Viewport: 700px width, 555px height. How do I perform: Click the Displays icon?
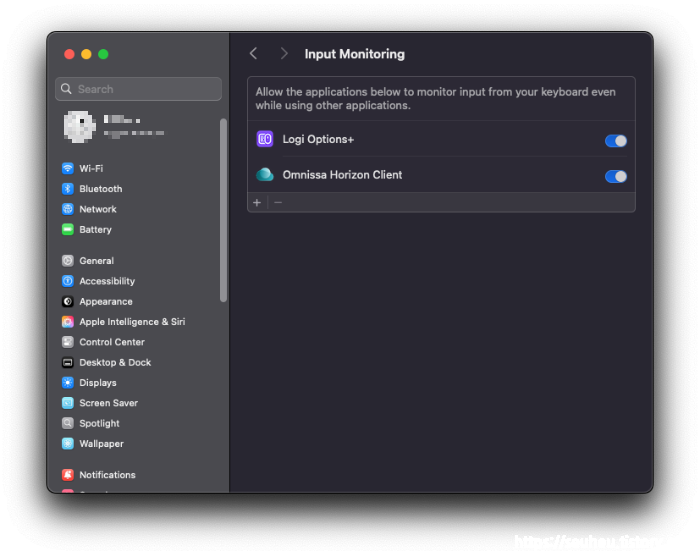[67, 383]
